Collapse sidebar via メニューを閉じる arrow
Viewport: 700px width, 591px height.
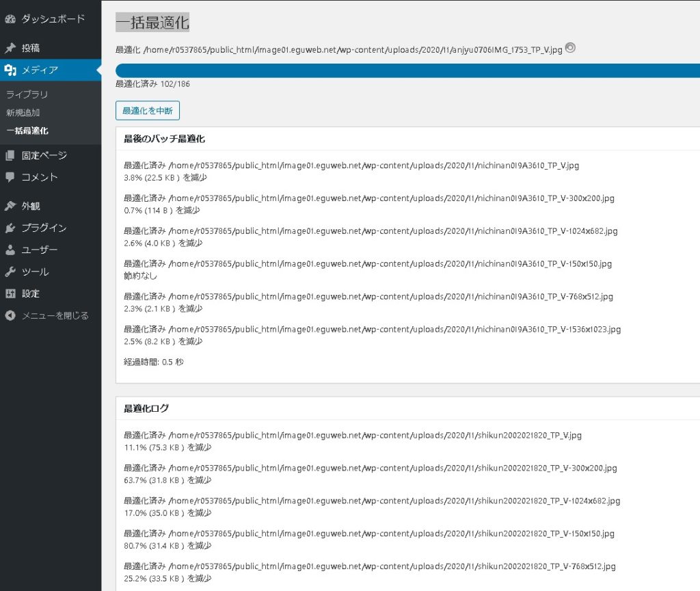coord(10,315)
